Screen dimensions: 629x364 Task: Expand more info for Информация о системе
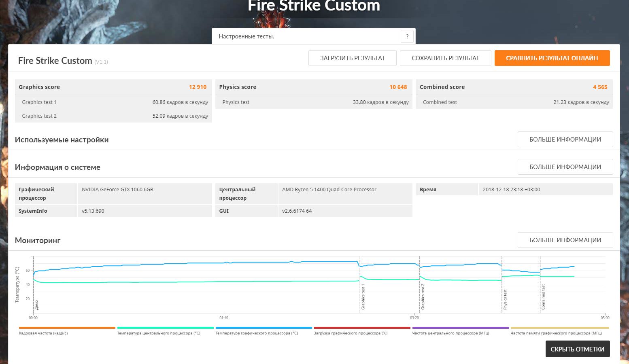pyautogui.click(x=565, y=167)
